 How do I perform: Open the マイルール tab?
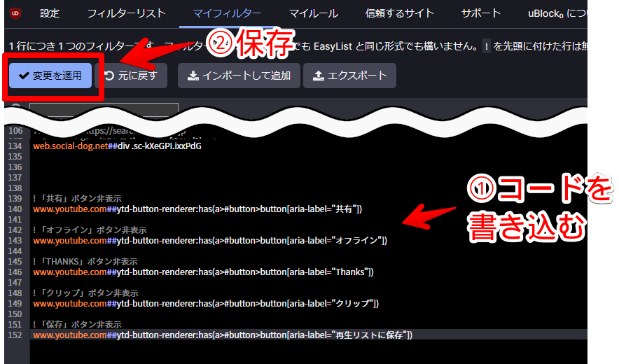314,13
